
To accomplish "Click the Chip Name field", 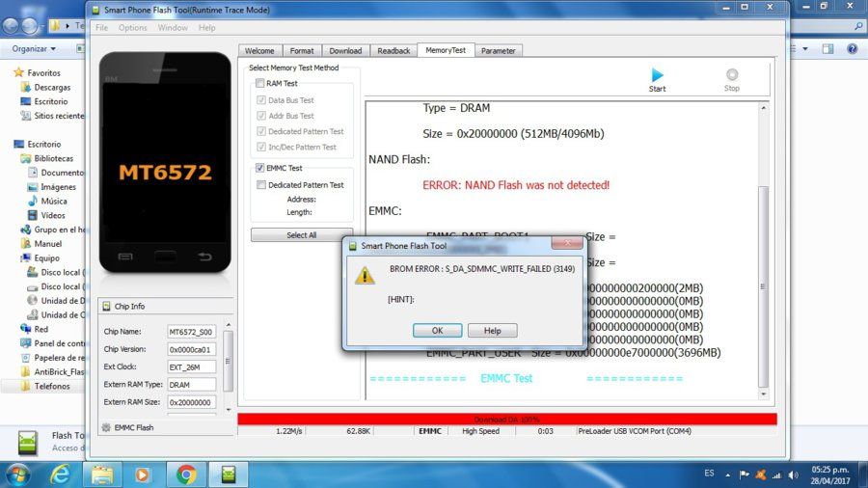I will [x=192, y=332].
